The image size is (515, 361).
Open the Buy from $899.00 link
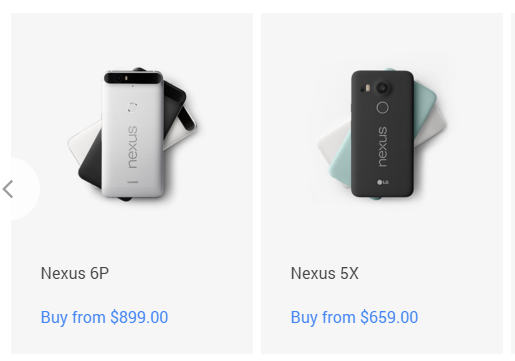104,317
